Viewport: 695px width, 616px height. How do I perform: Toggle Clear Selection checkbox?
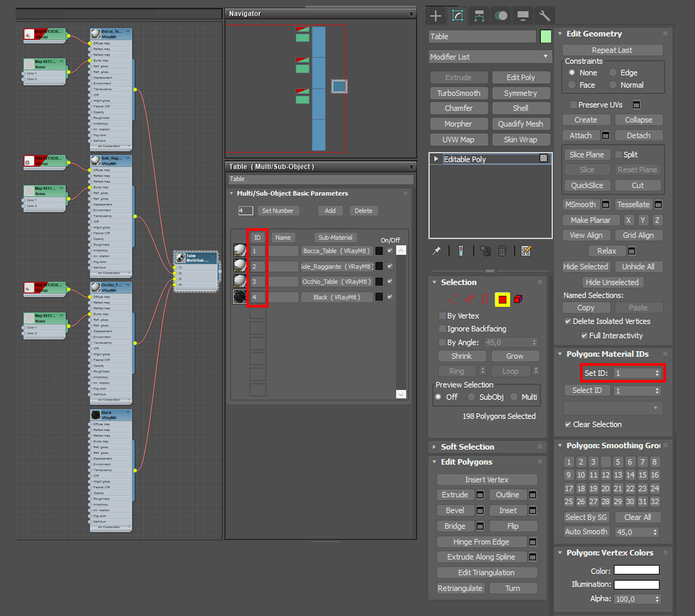point(568,424)
